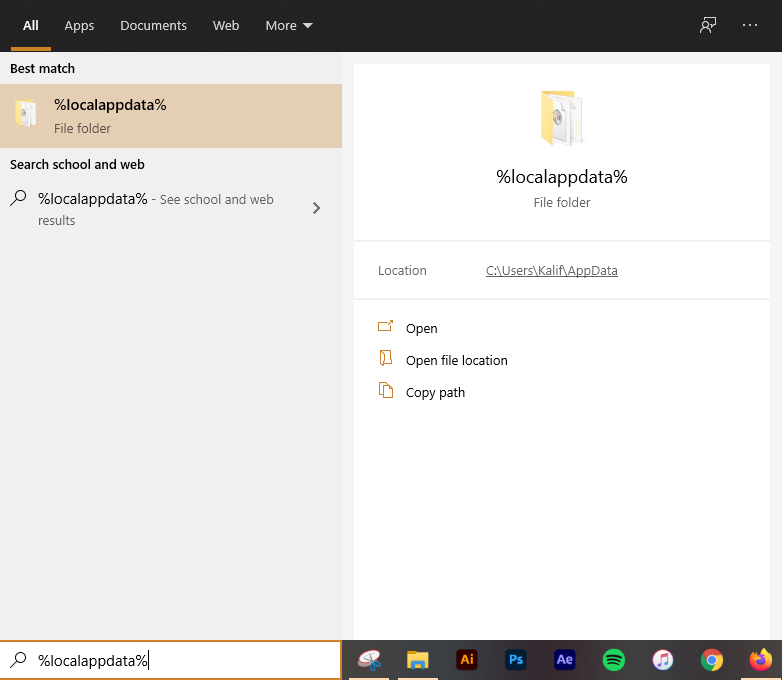Switch to the Documents tab
Viewport: 782px width, 680px height.
(x=153, y=26)
